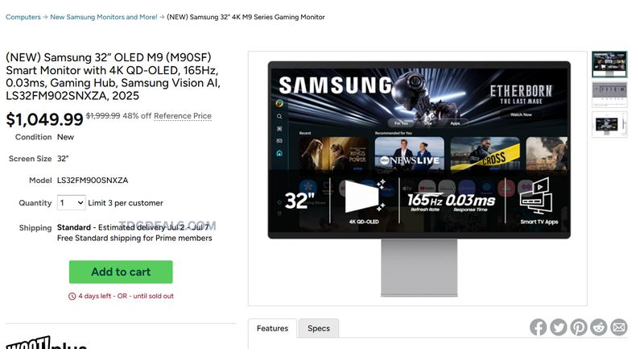Click the model number LS32FM900SNXZA

(93, 180)
